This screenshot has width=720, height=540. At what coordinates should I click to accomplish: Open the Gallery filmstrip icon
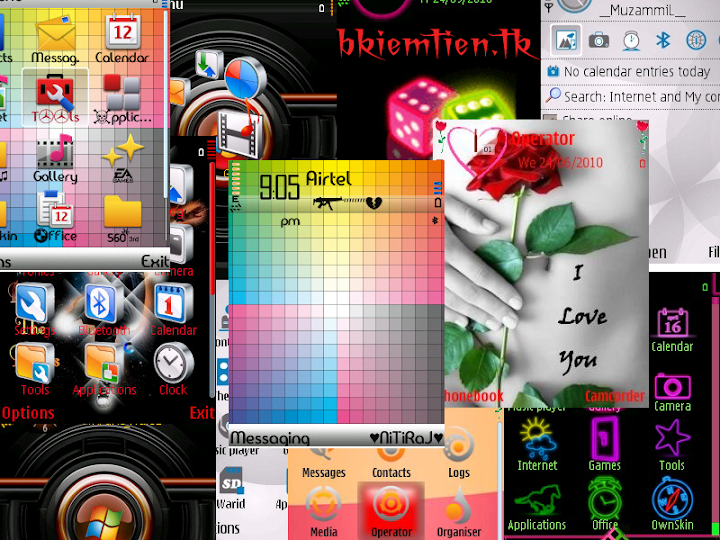tap(55, 152)
